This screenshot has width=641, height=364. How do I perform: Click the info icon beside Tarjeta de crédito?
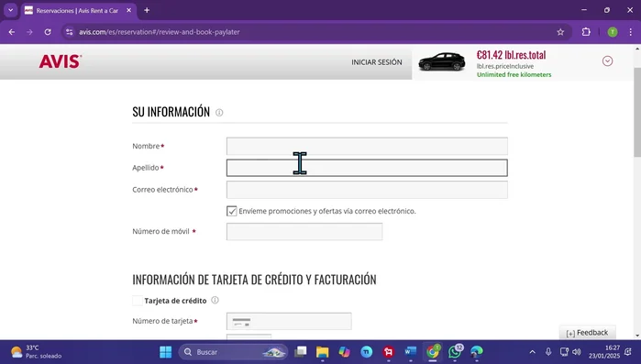(215, 300)
